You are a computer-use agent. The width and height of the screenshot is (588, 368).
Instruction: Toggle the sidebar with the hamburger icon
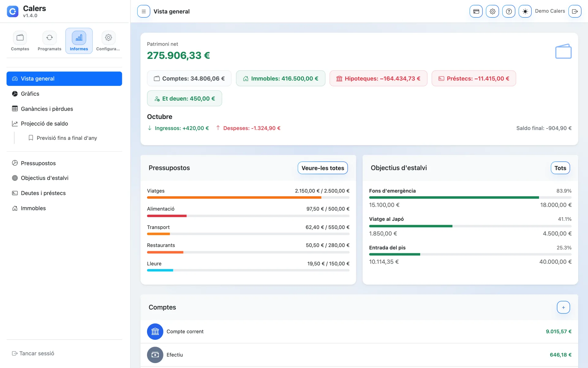(144, 11)
